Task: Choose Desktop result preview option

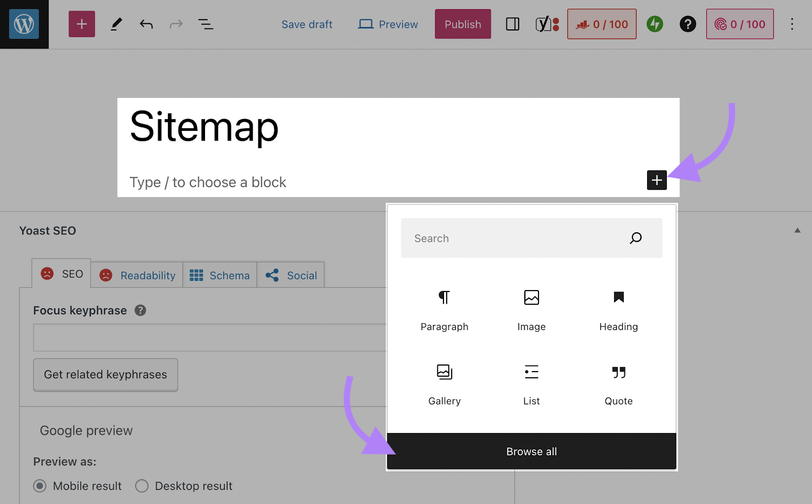Action: pyautogui.click(x=142, y=486)
